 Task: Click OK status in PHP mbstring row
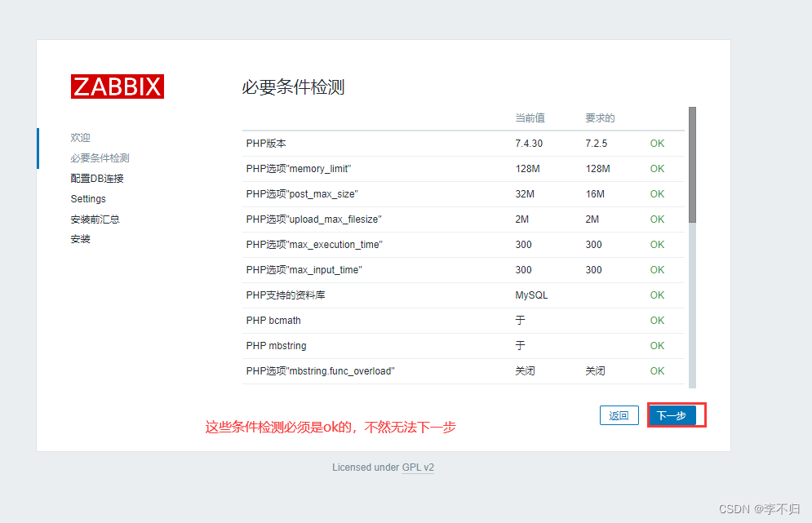pyautogui.click(x=657, y=346)
